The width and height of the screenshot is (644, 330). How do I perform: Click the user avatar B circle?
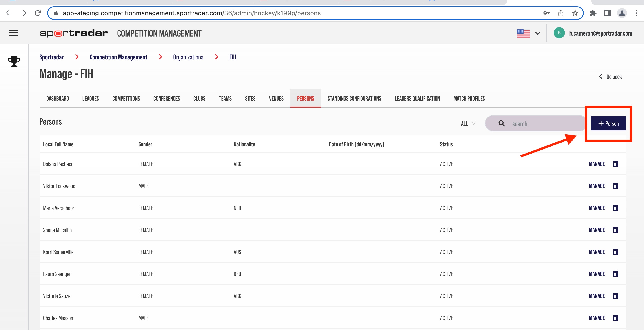(559, 33)
